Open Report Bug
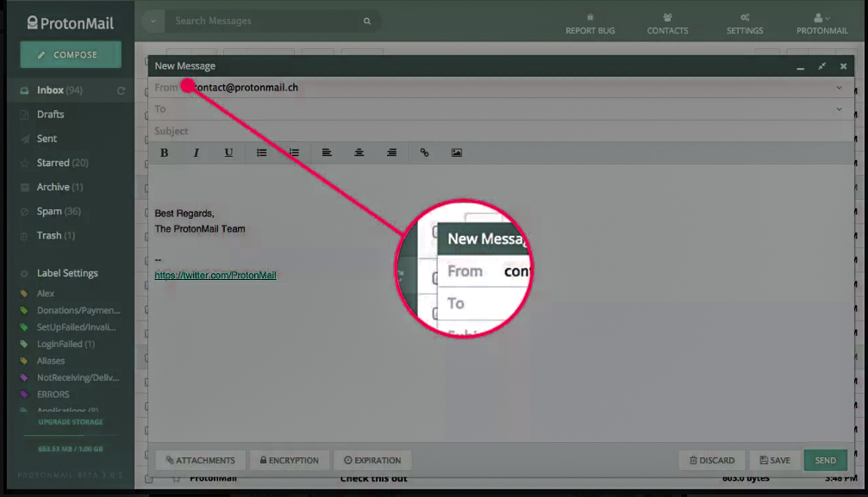This screenshot has width=868, height=497. [590, 24]
